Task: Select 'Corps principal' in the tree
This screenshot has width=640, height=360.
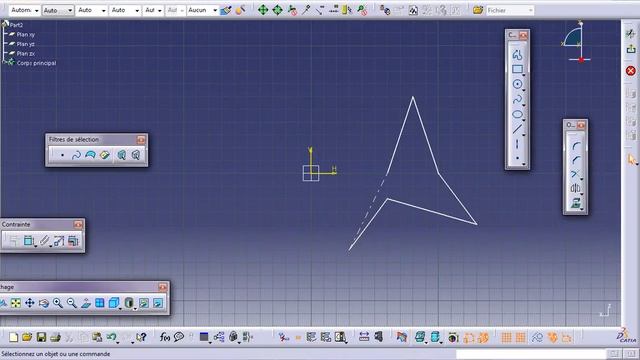Action: click(x=36, y=63)
